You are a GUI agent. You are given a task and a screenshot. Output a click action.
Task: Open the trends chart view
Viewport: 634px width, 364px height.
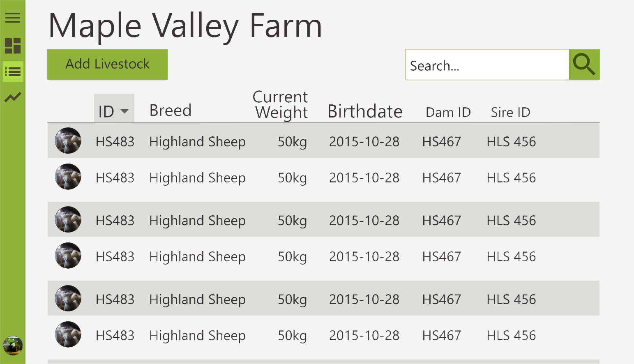[13, 97]
